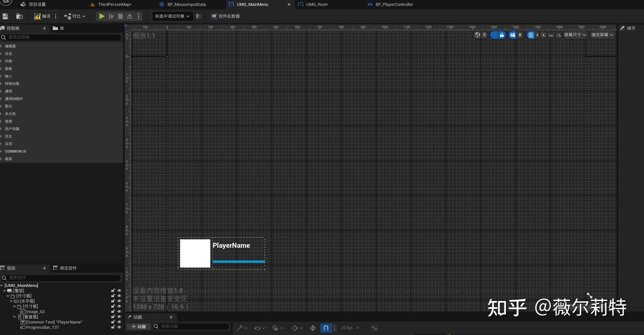
Task: Compile the blueprint with 编译 button
Action: [42, 16]
